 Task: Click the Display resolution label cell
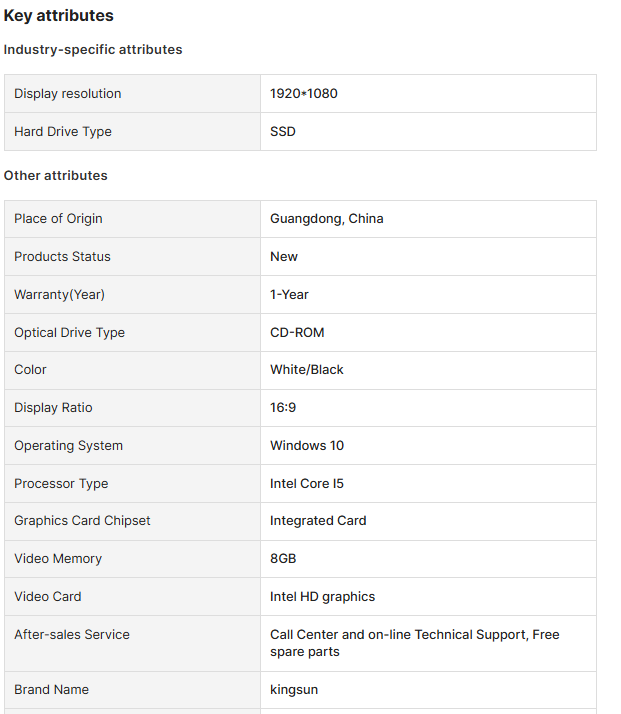68,94
